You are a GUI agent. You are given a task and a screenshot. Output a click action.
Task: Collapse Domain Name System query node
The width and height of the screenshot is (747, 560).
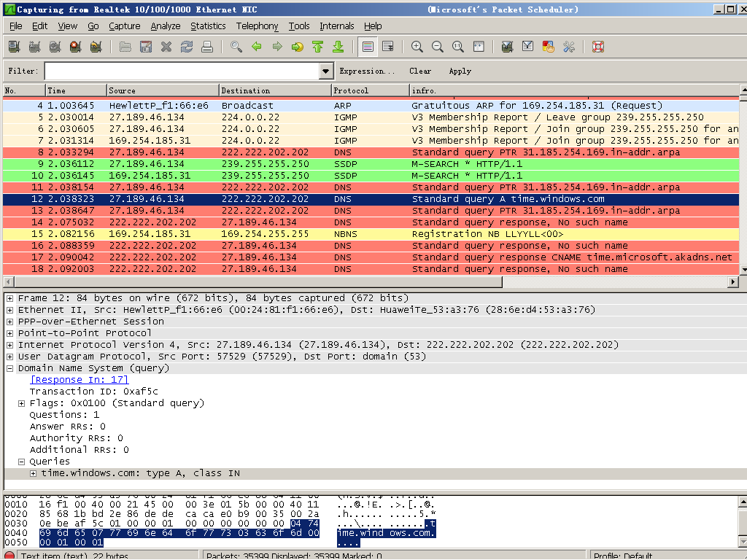[x=9, y=368]
